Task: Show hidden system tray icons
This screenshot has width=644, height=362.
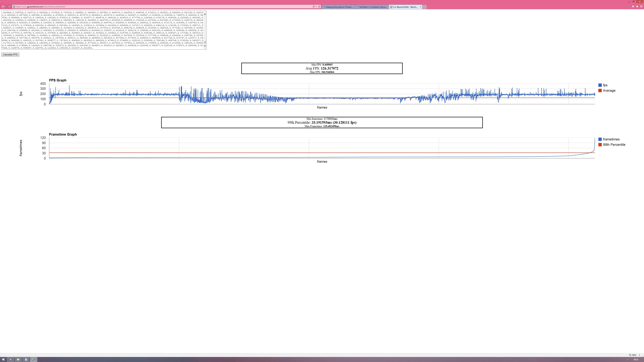Action: coord(628,360)
